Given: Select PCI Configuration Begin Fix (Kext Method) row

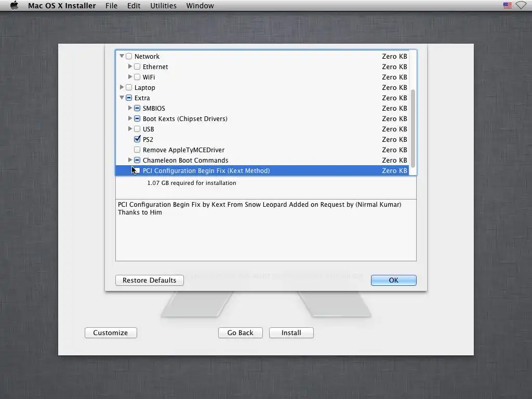Looking at the screenshot, I should 262,170.
